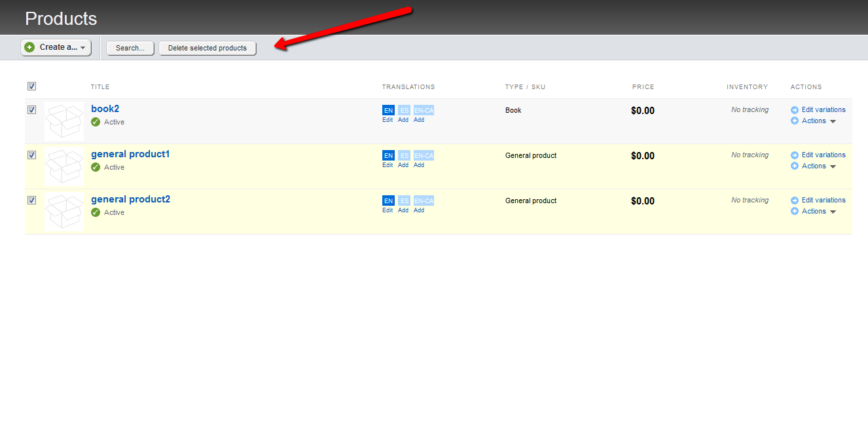Click the ES language badge for general product1

click(404, 155)
